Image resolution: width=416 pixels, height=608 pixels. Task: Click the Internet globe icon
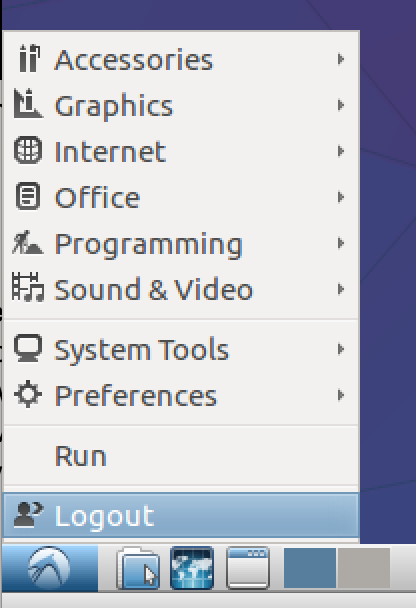click(x=28, y=150)
